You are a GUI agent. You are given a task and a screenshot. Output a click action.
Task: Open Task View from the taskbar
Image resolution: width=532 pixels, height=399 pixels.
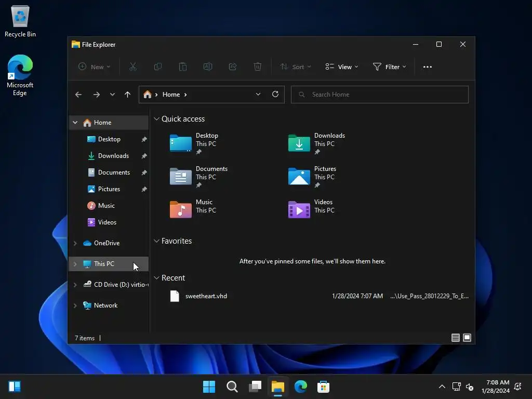[255, 387]
